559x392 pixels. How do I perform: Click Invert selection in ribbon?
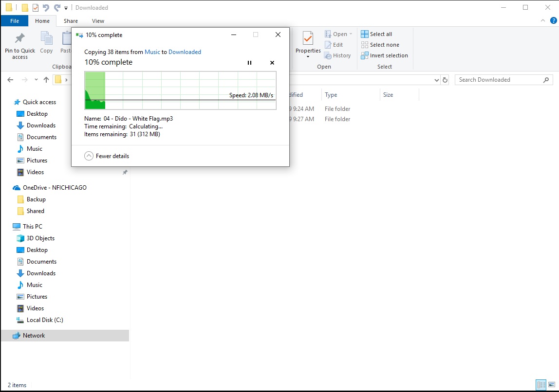point(384,55)
